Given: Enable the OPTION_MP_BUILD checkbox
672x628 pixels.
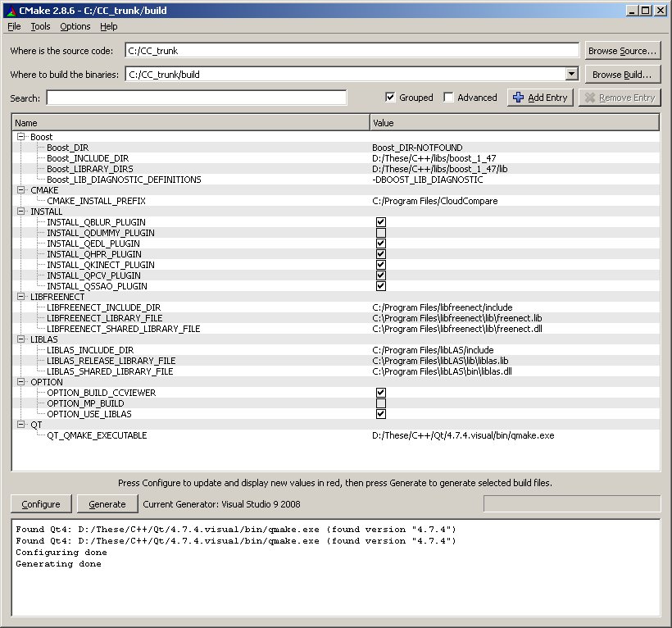Looking at the screenshot, I should point(381,403).
